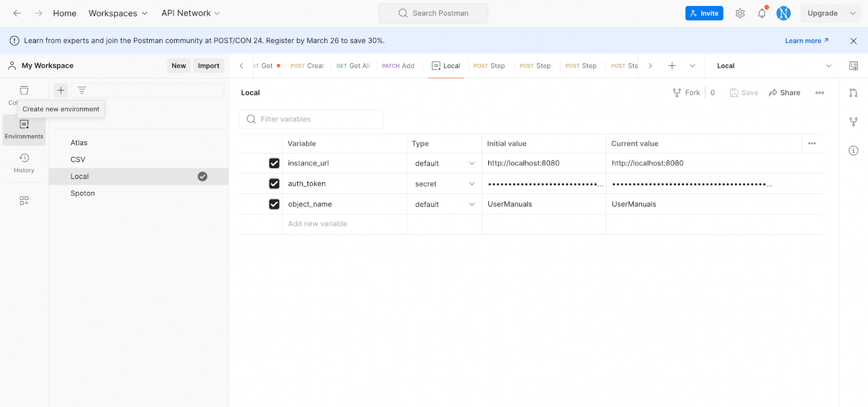Open pull requests icon in right sidebar
The width and height of the screenshot is (868, 407).
click(853, 93)
